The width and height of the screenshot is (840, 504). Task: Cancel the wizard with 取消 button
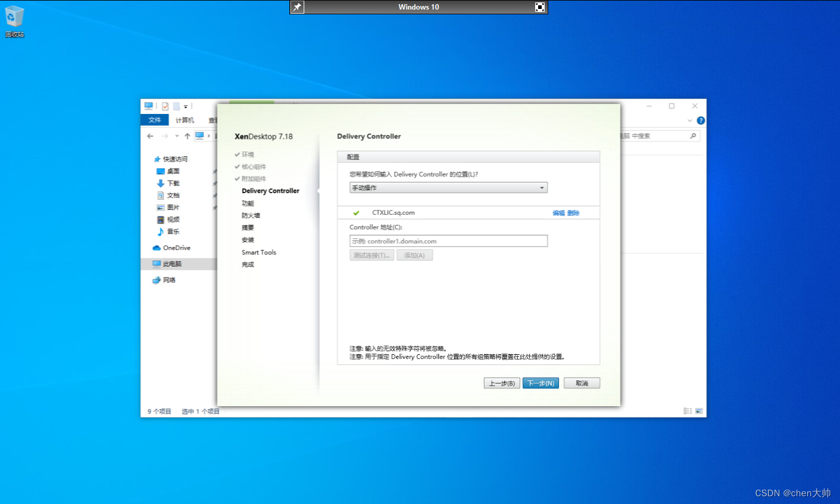click(582, 383)
